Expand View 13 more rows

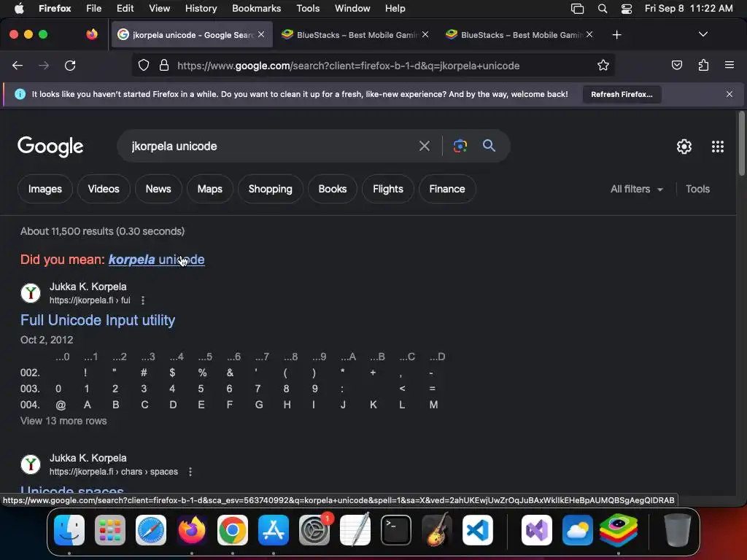63,421
